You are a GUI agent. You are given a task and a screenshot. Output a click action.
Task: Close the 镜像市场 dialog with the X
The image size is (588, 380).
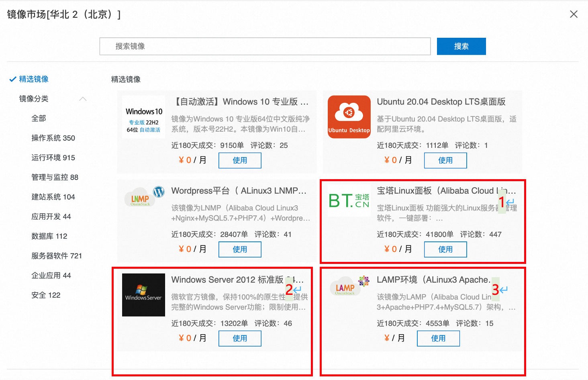574,14
